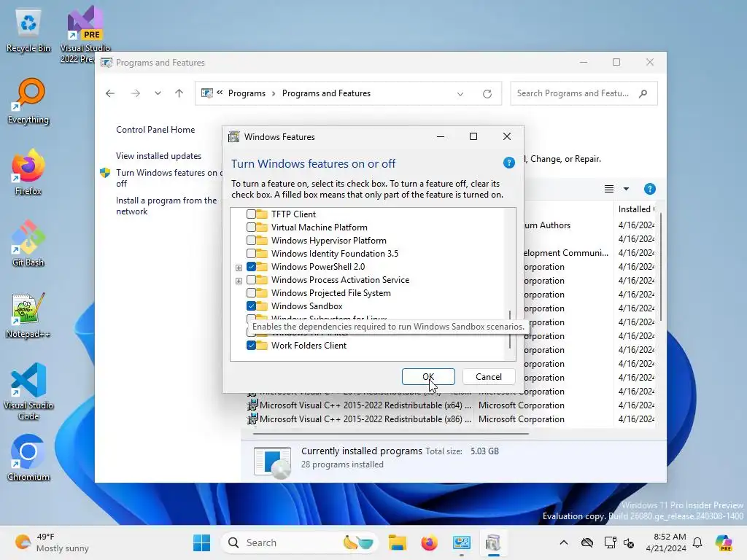Expand the Windows PowerShell 2.0 node
Viewport: 747px width, 560px height.
click(x=239, y=268)
